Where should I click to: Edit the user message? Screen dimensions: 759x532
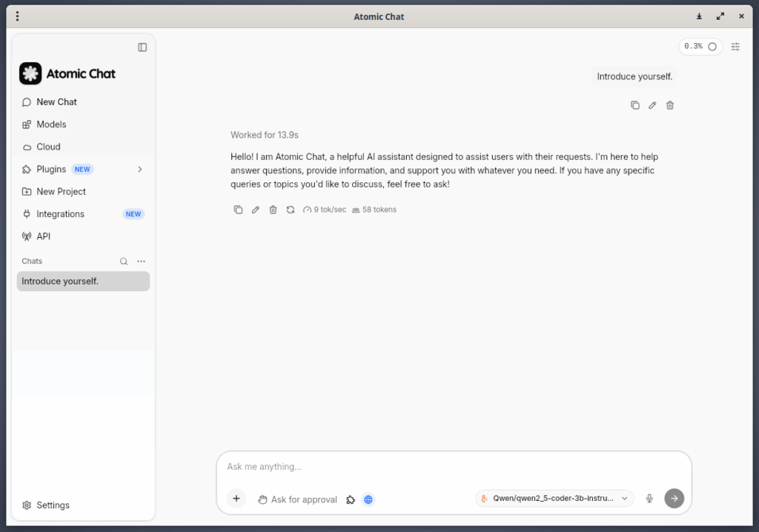click(x=652, y=105)
